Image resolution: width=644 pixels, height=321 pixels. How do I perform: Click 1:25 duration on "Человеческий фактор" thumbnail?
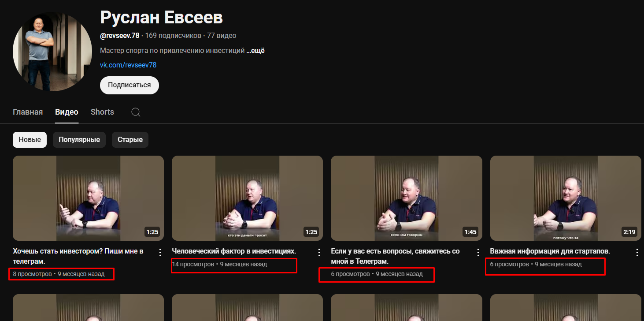[x=311, y=232]
